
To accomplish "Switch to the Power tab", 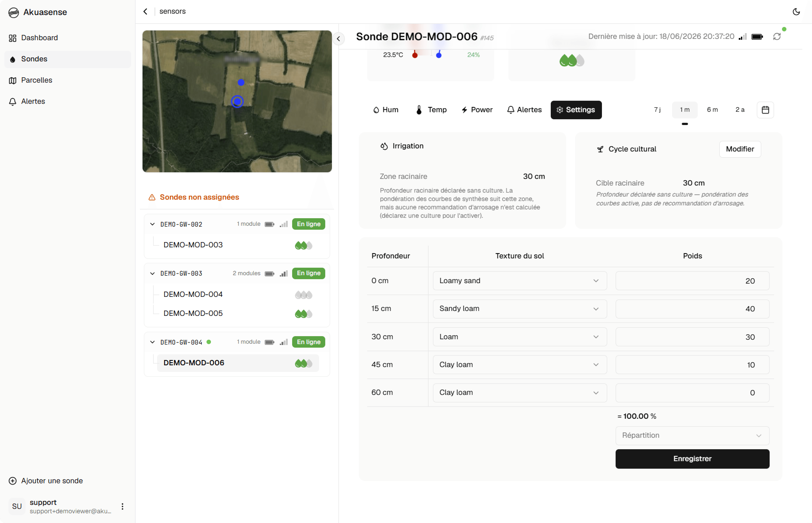I will (x=477, y=110).
